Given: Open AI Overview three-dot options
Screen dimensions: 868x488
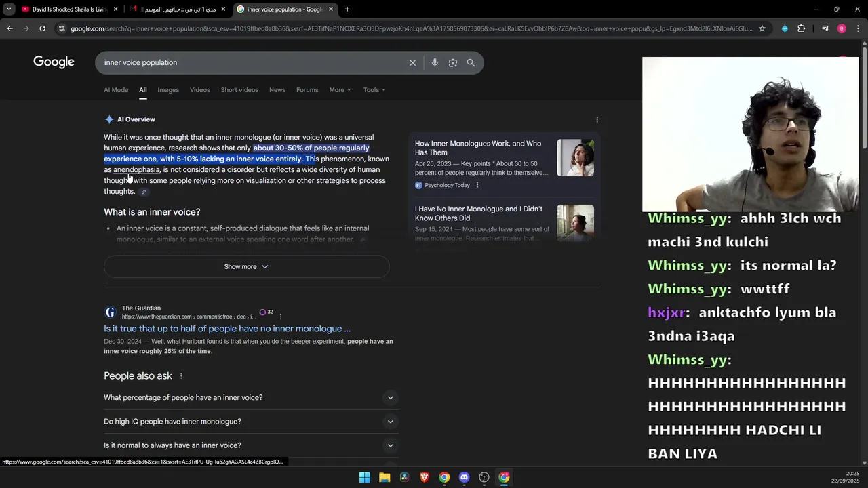Looking at the screenshot, I should 597,119.
